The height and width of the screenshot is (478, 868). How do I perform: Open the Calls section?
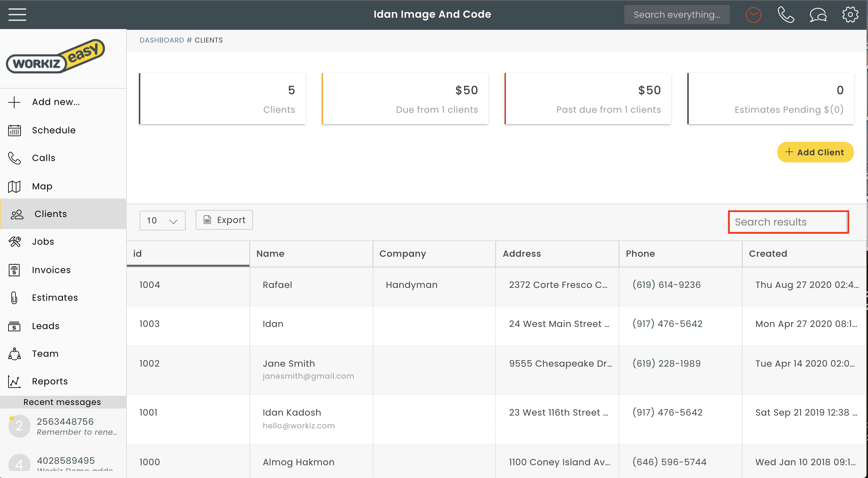44,158
